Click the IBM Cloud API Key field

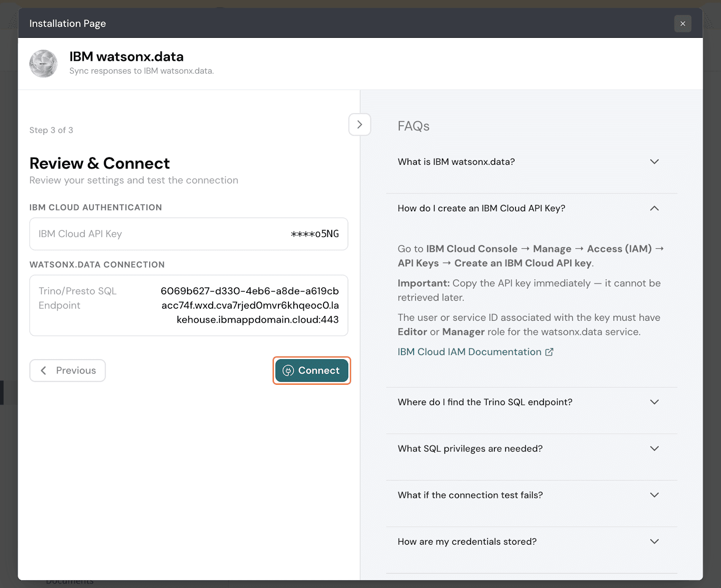coord(188,234)
